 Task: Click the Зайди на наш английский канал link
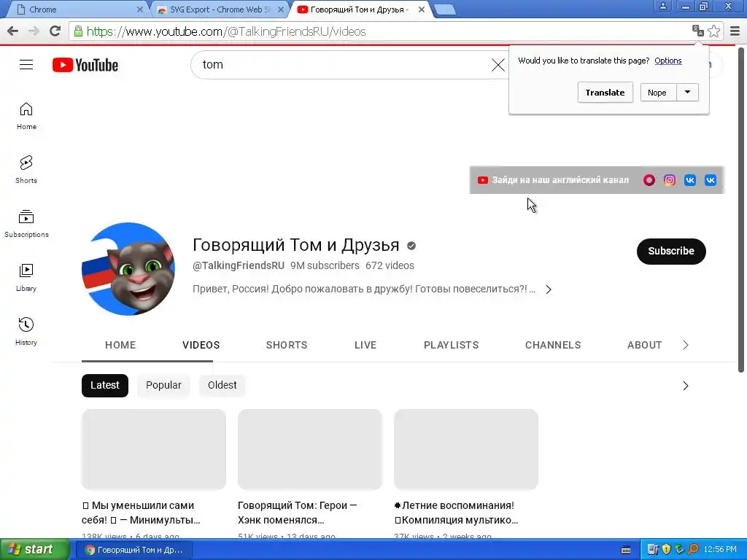[x=560, y=180]
